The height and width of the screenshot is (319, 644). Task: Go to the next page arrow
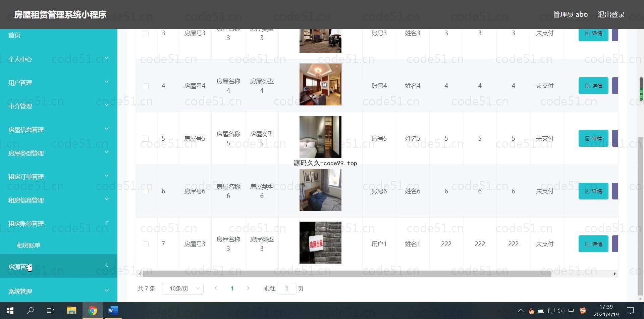(x=248, y=288)
